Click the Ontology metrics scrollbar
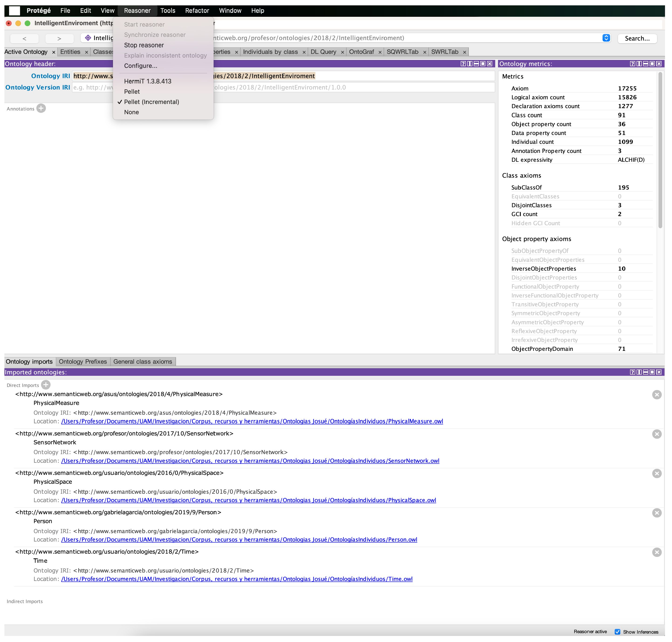Viewport: 672px width, 642px height. point(660,151)
